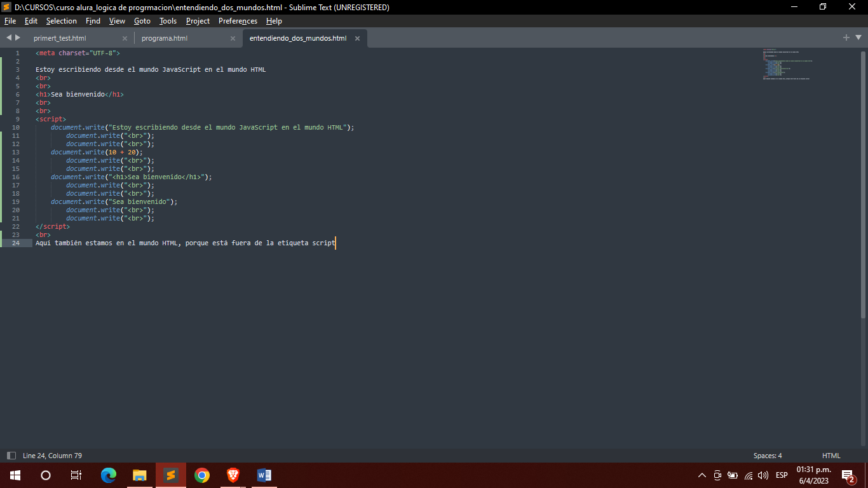
Task: Add a new tab with plus icon
Action: click(846, 37)
